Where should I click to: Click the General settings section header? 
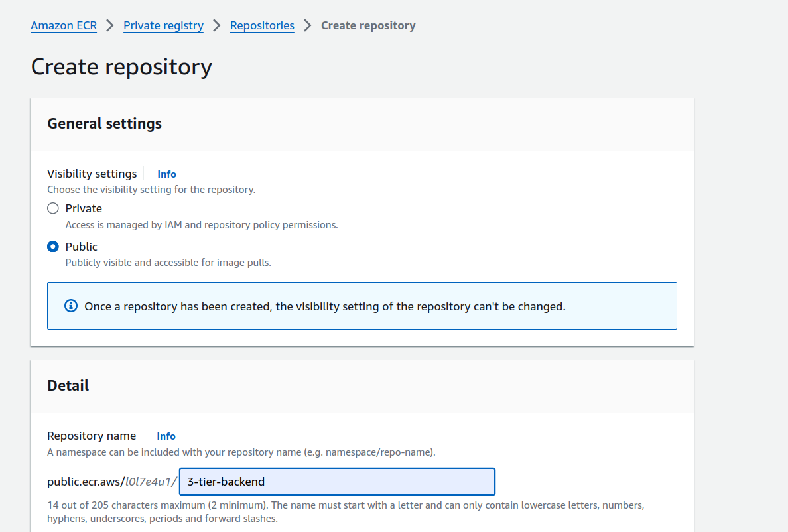(105, 123)
